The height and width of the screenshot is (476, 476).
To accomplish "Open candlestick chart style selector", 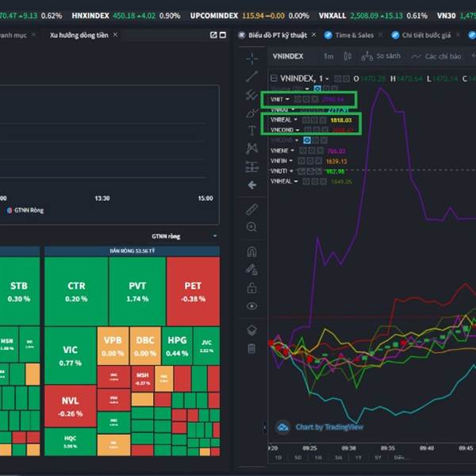I will [347, 56].
